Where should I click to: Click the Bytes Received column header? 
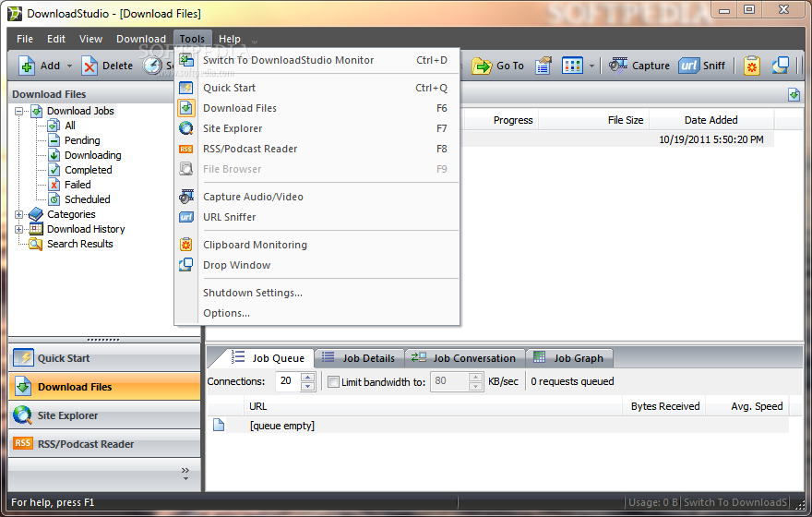click(664, 406)
